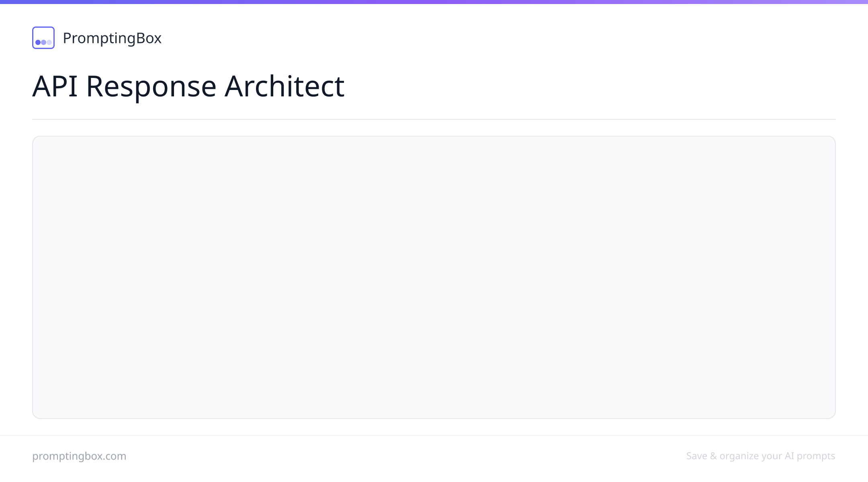Viewport: 868px width, 482px height.
Task: Click the middle dot in the logo icon
Action: [43, 42]
